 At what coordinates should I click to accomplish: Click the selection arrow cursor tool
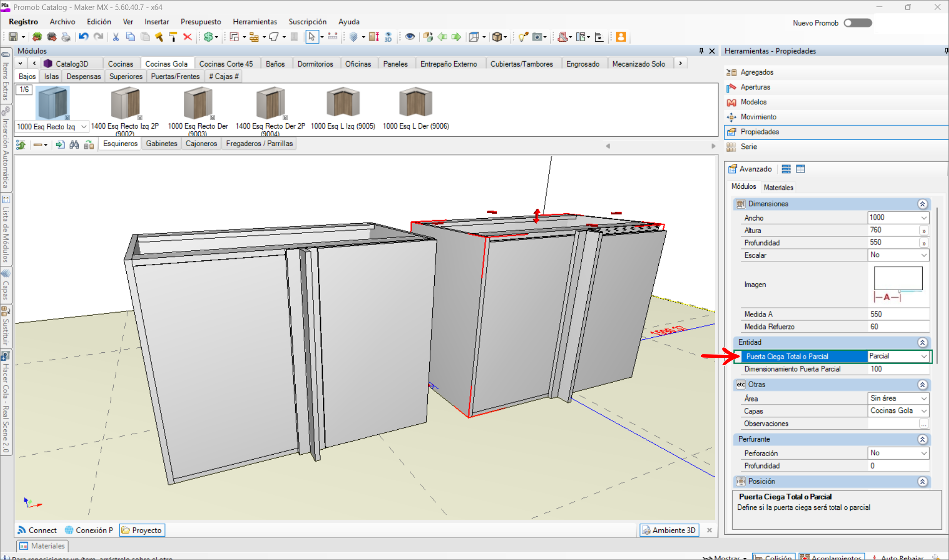(x=312, y=37)
